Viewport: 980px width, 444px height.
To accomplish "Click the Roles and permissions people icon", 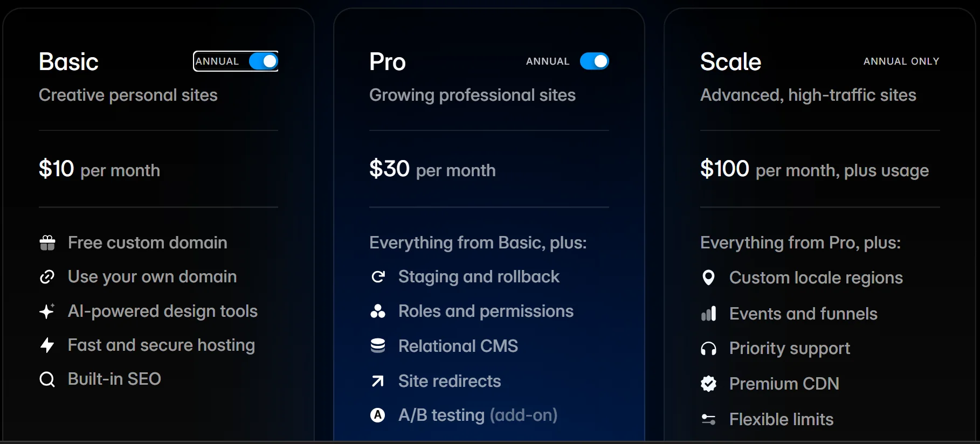I will [378, 311].
